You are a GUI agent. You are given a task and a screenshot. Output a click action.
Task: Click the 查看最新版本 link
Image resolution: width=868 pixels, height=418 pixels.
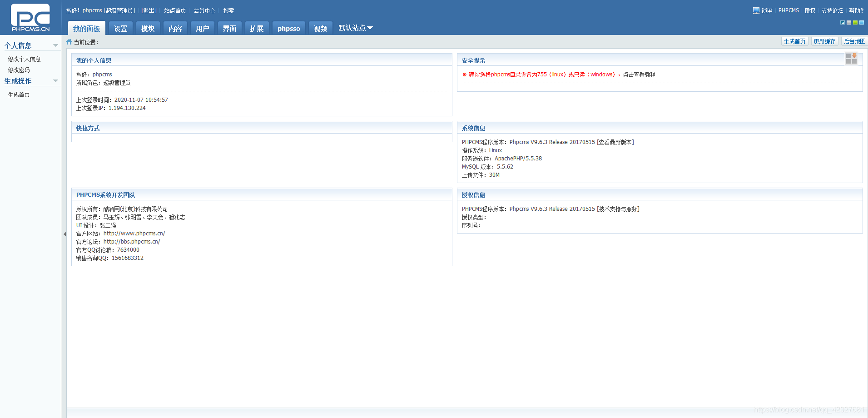pos(615,142)
